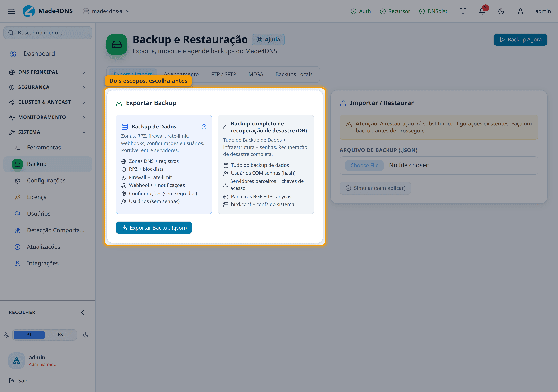This screenshot has width=558, height=392.
Task: Click the admin avatar icon in sidebar
Action: tap(17, 361)
